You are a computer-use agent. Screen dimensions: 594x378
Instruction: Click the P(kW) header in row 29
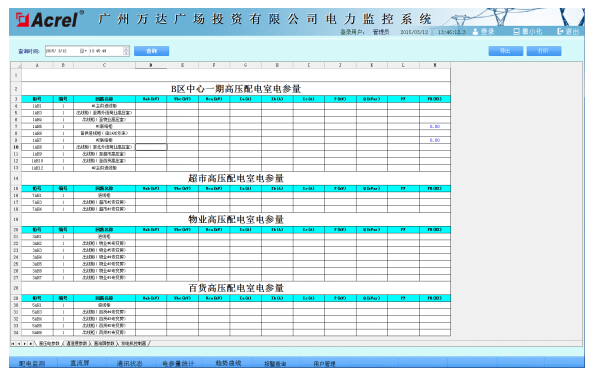tap(340, 298)
